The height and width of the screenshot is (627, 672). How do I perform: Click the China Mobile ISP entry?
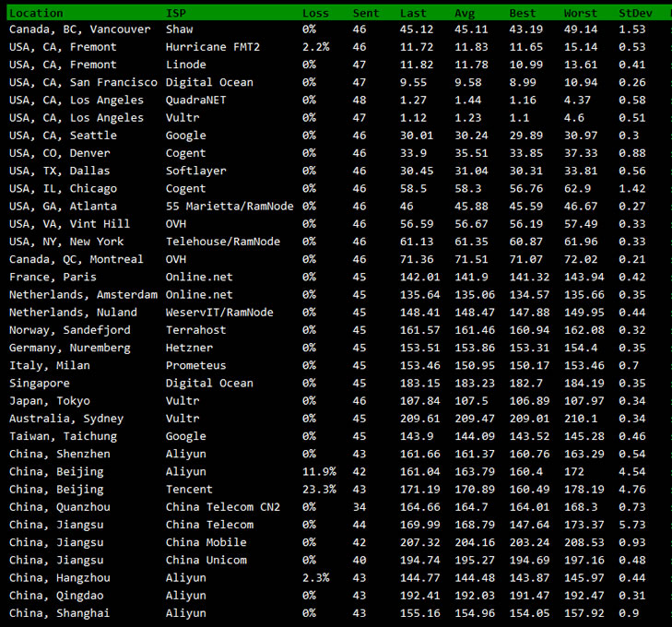206,542
